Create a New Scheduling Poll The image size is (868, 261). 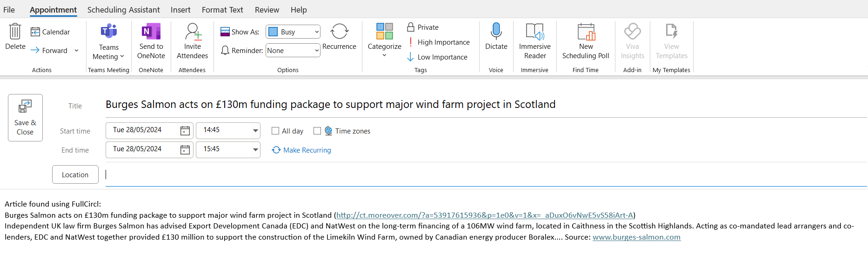click(x=586, y=42)
